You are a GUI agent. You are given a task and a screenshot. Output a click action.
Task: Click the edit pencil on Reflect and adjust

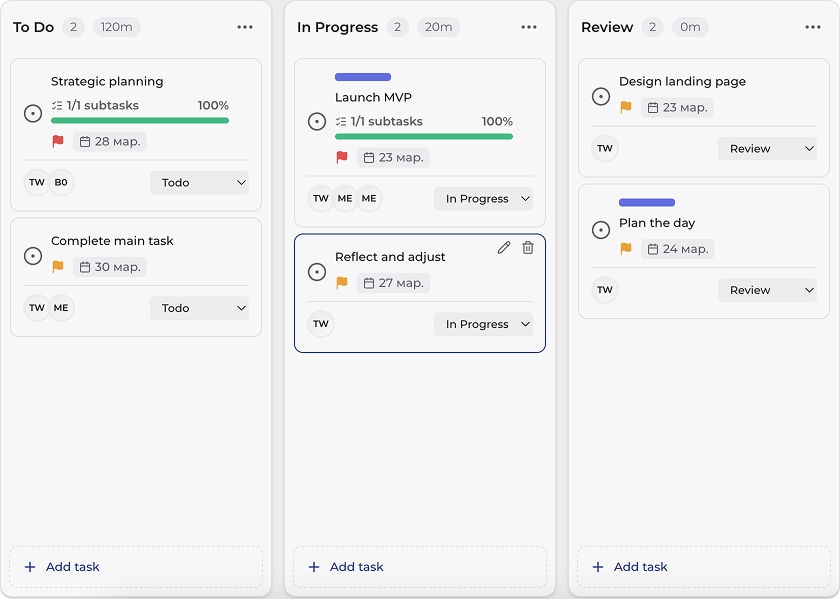pyautogui.click(x=504, y=248)
